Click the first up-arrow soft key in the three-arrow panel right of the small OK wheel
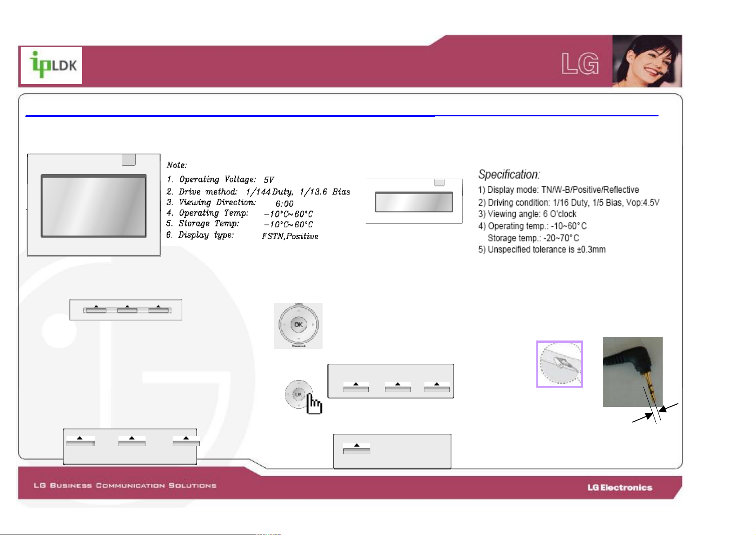 [356, 387]
